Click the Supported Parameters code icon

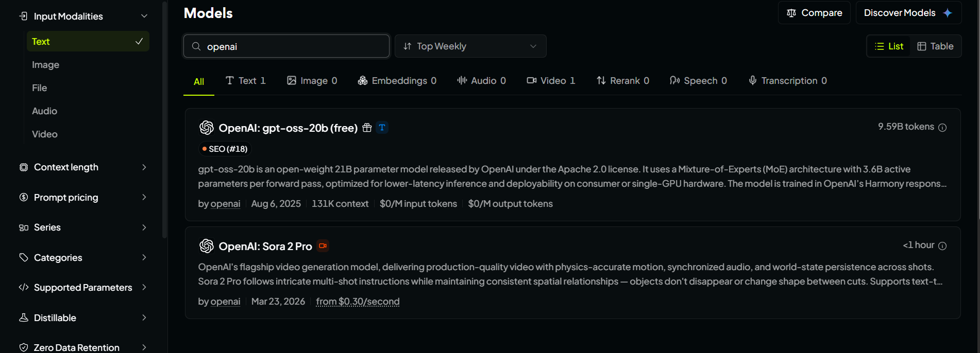(24, 287)
